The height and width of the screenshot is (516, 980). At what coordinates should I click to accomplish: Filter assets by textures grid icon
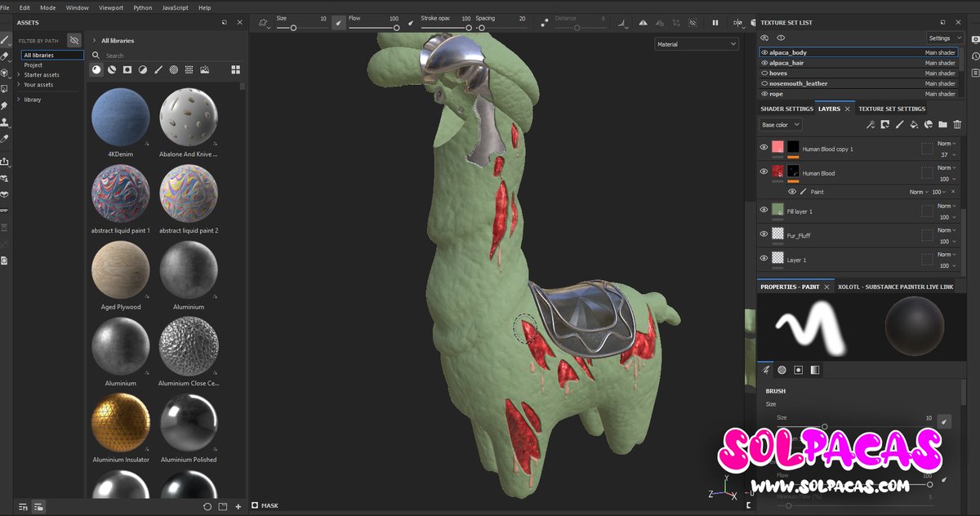pos(189,70)
